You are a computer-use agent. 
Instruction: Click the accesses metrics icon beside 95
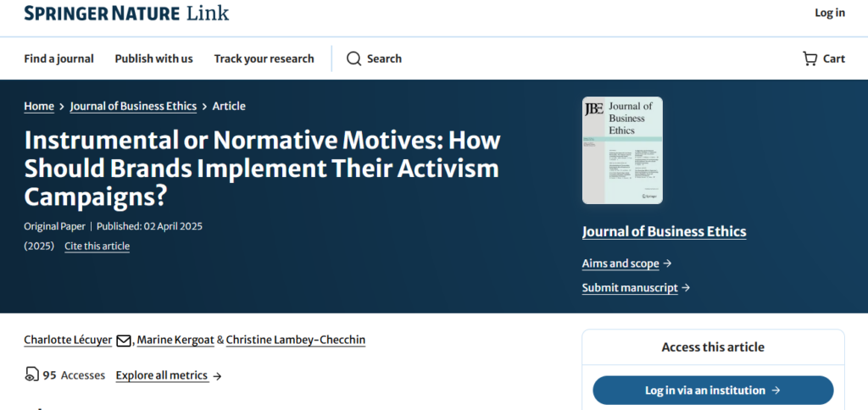coord(32,375)
